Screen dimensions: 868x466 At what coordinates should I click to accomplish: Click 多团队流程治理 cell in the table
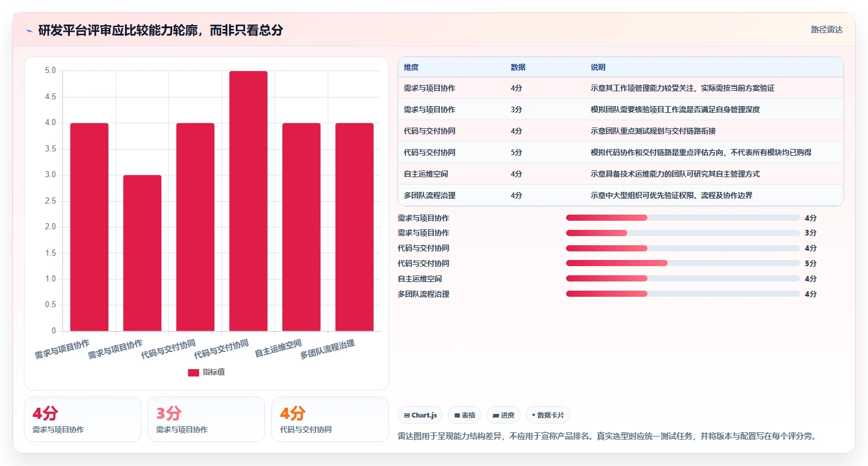pos(429,196)
